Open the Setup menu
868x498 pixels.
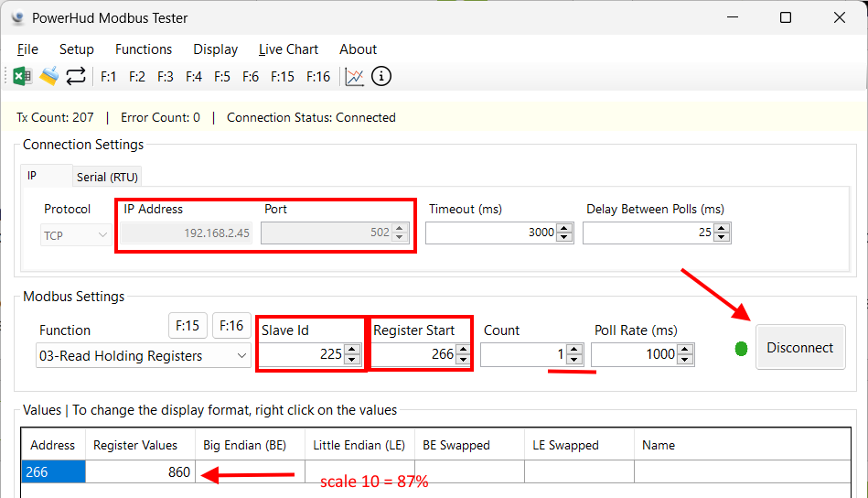pos(77,49)
